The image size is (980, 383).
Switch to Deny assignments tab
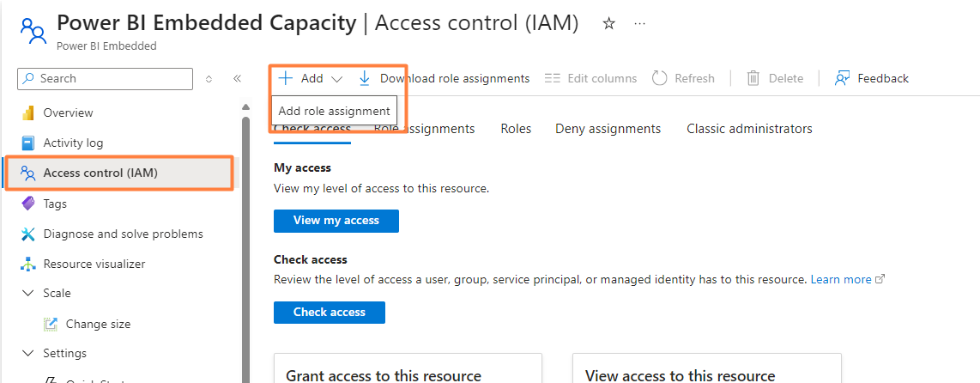pos(608,129)
